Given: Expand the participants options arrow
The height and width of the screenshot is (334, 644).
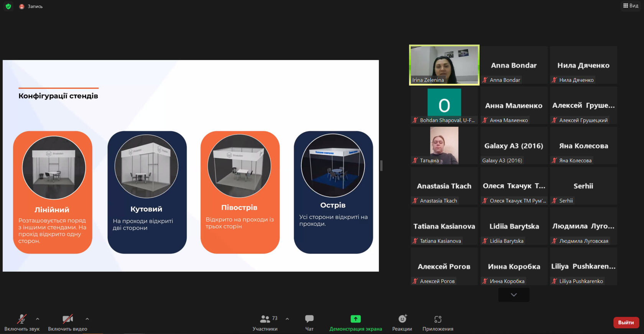Looking at the screenshot, I should pyautogui.click(x=287, y=319).
